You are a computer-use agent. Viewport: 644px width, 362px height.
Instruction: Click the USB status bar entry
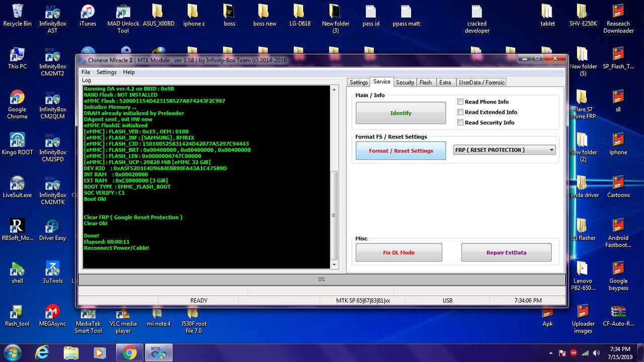(x=447, y=301)
